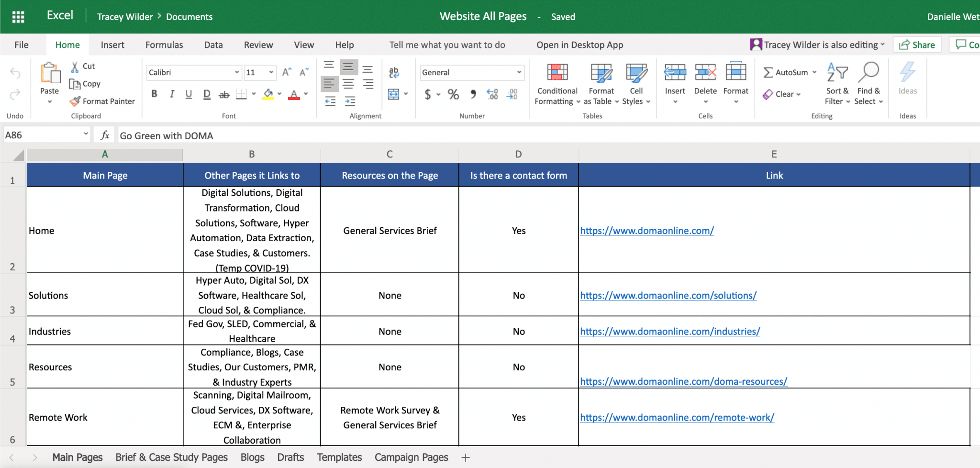The height and width of the screenshot is (468, 980).
Task: Apply comma style number format
Action: pos(473,94)
